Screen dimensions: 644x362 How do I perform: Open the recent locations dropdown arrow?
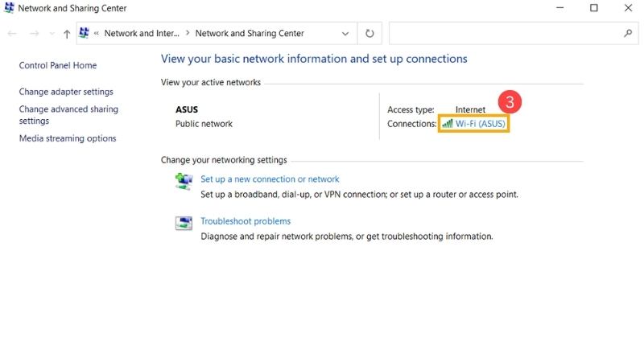[52, 34]
